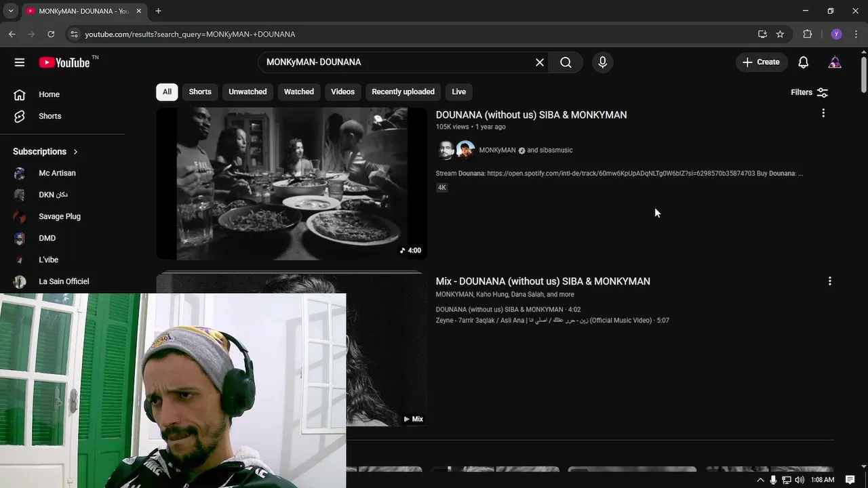Click the browser address bar URL
This screenshot has width=868, height=488.
click(190, 34)
